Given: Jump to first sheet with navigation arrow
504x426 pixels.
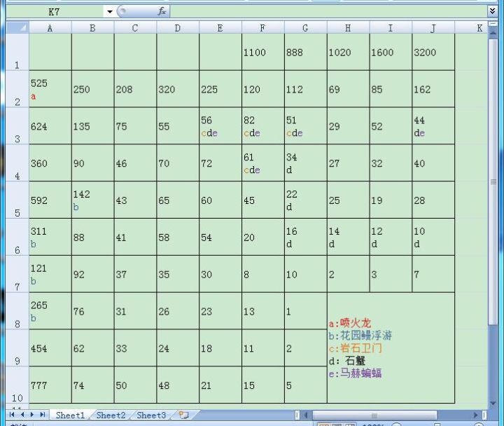Looking at the screenshot, I should click(12, 414).
